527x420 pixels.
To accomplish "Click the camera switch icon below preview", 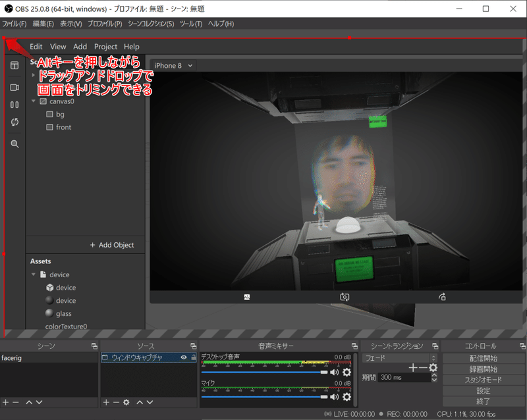I will pyautogui.click(x=345, y=297).
